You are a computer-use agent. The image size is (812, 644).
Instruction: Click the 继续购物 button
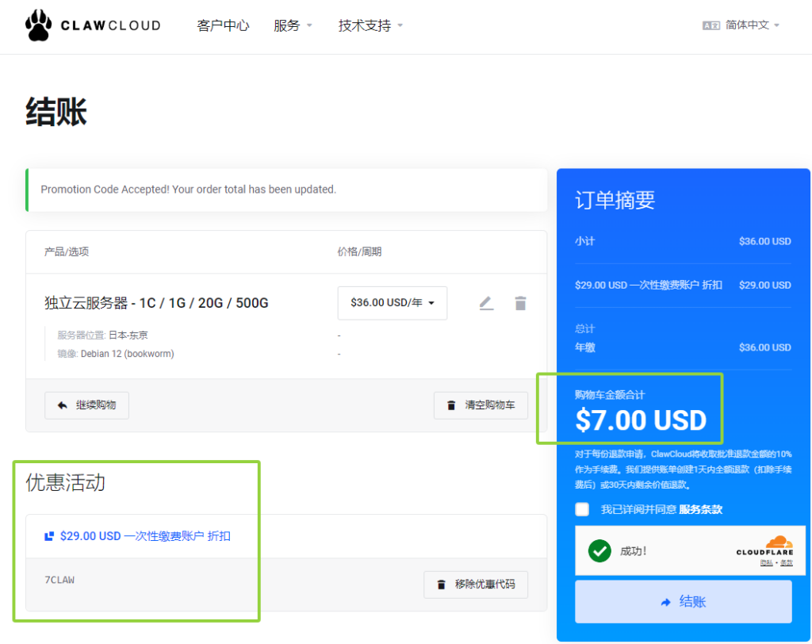pos(86,405)
